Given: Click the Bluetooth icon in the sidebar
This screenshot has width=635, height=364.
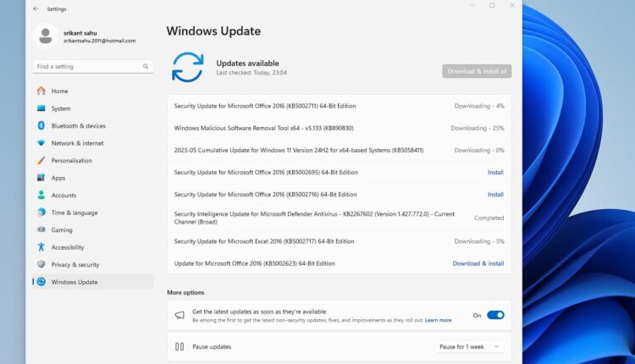Looking at the screenshot, I should tap(41, 125).
